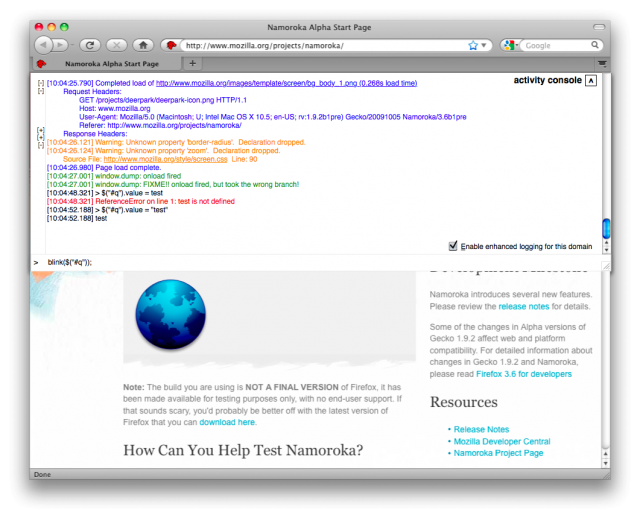Go to the Home page
Viewport: 640px width, 518px height.
pyautogui.click(x=143, y=45)
